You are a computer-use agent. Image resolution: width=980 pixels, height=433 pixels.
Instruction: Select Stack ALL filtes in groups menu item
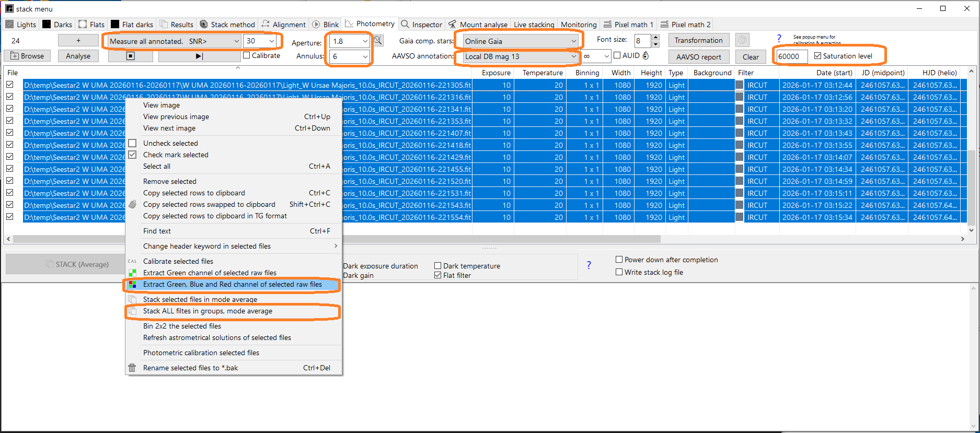coord(207,311)
